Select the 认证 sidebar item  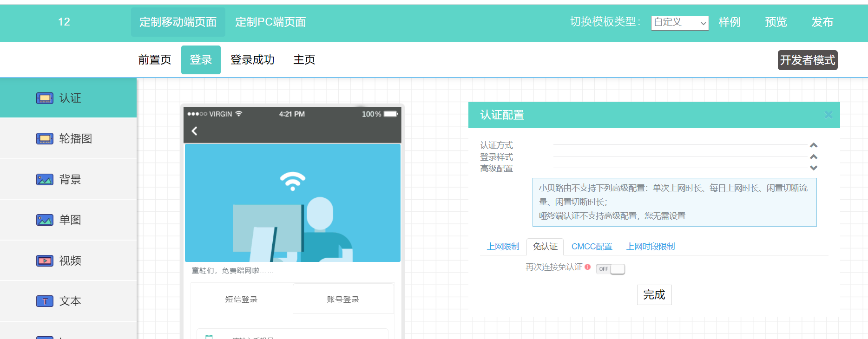tap(68, 98)
